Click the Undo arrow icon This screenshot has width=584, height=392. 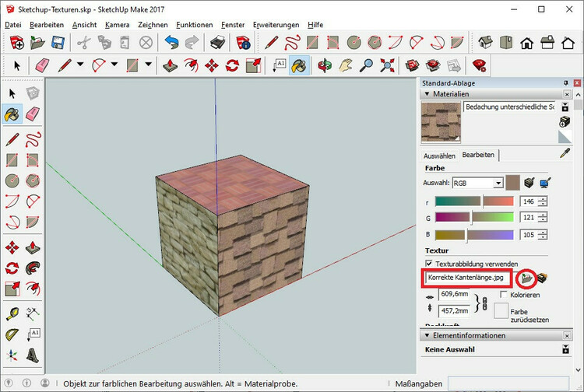pyautogui.click(x=171, y=42)
